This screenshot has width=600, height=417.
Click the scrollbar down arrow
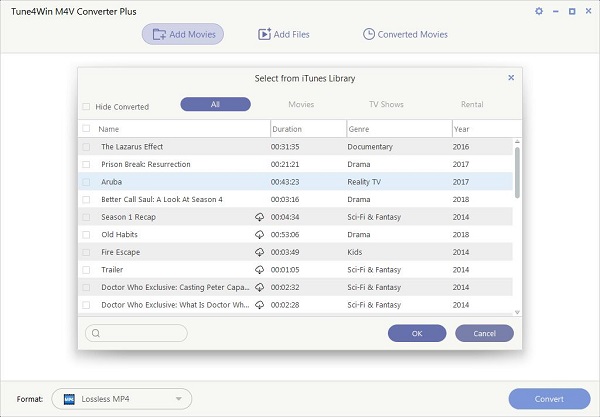click(517, 312)
